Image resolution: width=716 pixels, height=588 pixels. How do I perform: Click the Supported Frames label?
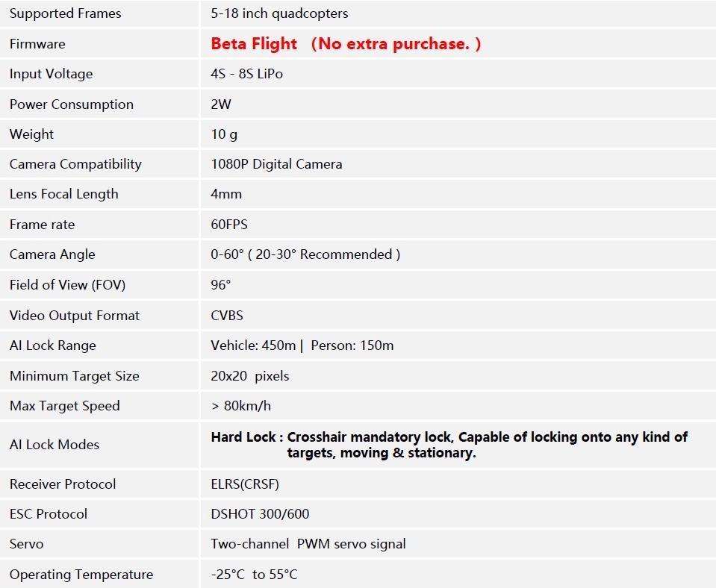pyautogui.click(x=65, y=13)
